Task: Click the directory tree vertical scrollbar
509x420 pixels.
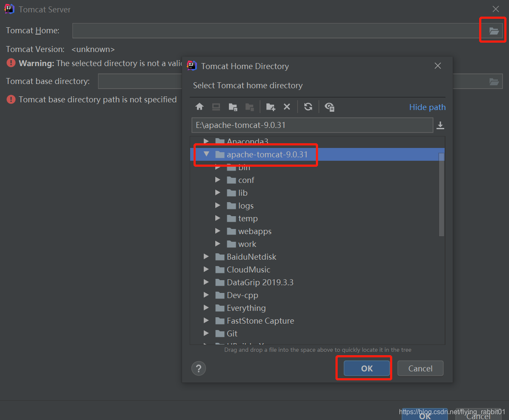Action: [x=442, y=195]
